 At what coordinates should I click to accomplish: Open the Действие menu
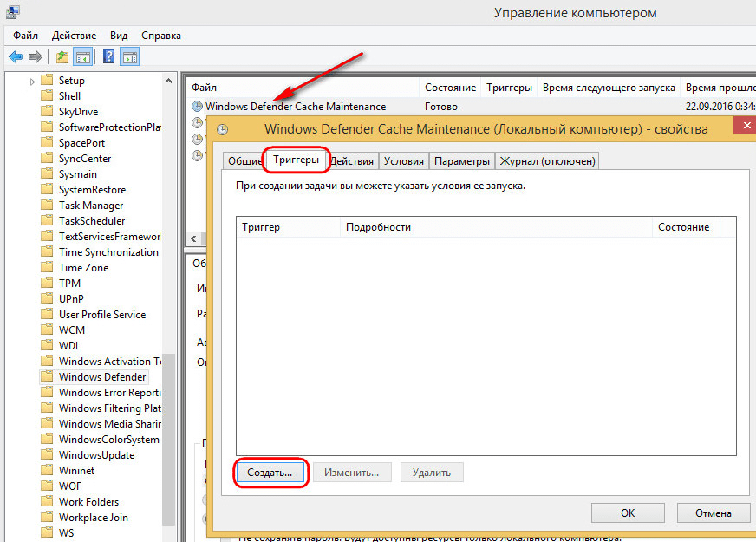74,36
